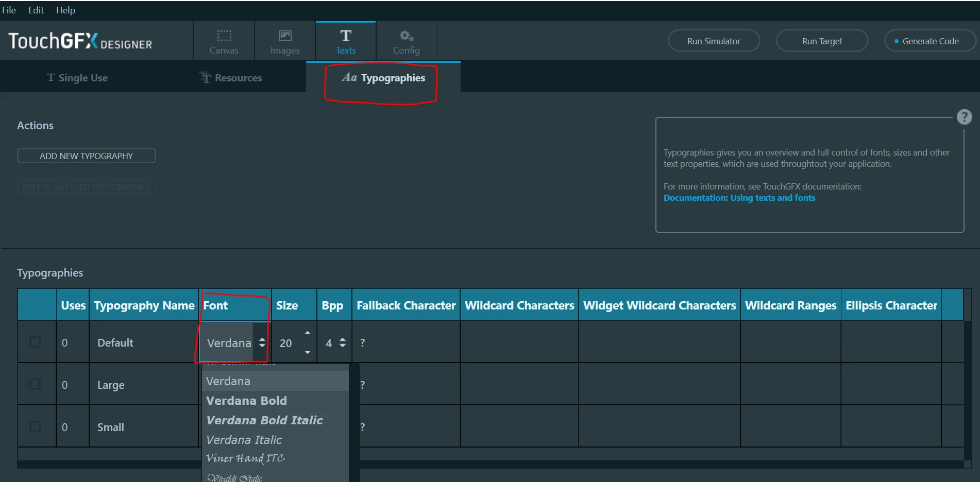Click the Generate Code button
The width and height of the screenshot is (980, 482).
point(930,41)
